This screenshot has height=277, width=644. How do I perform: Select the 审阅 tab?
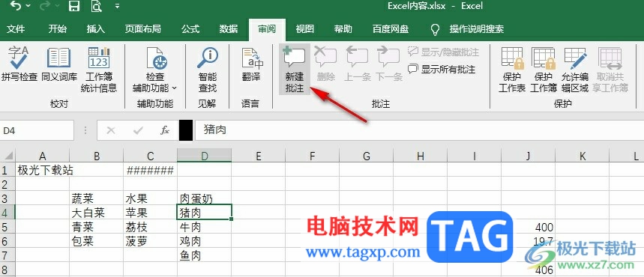pos(267,29)
